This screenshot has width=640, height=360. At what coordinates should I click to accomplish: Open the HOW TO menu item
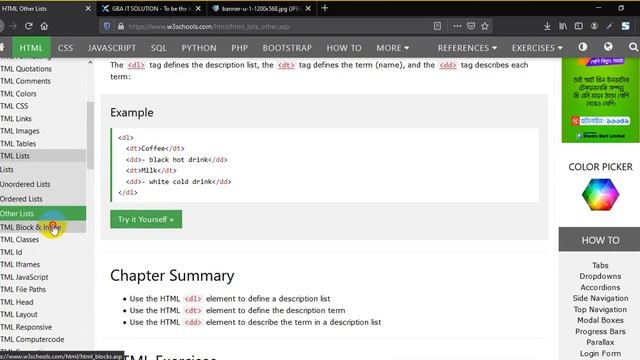pos(344,48)
